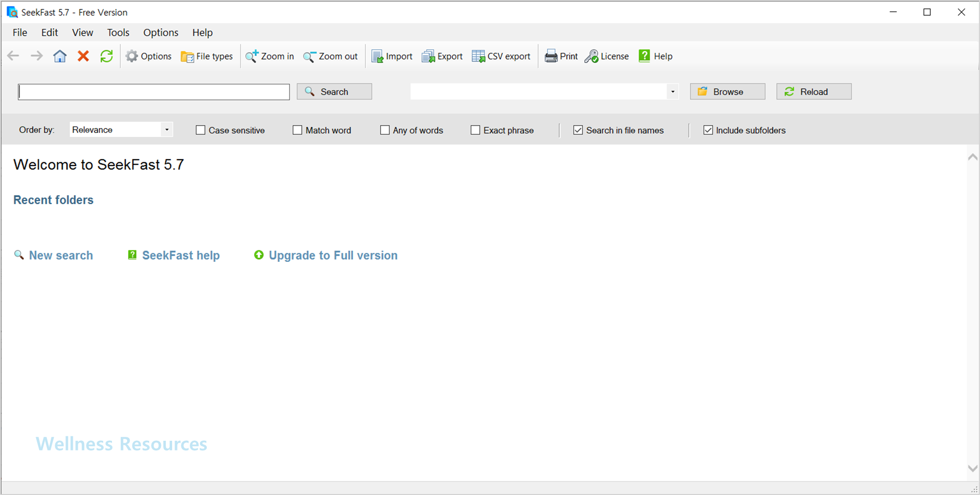
Task: Minimize the SeekFast window
Action: (x=893, y=12)
